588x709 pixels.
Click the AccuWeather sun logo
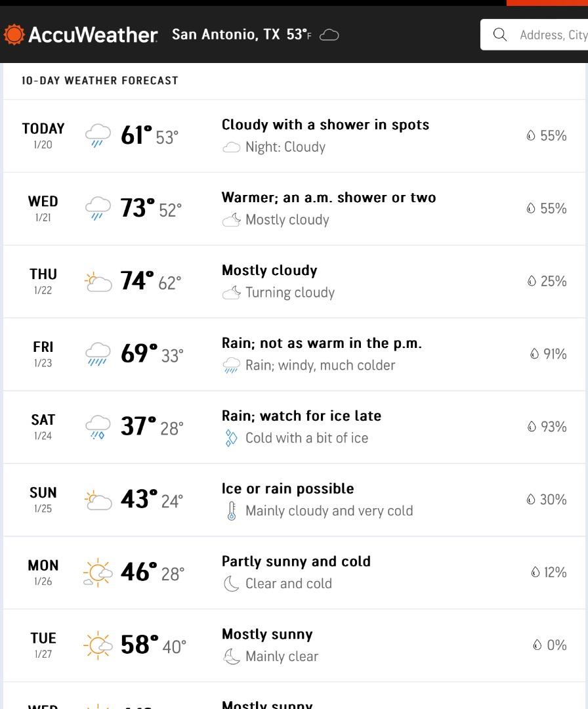click(14, 35)
